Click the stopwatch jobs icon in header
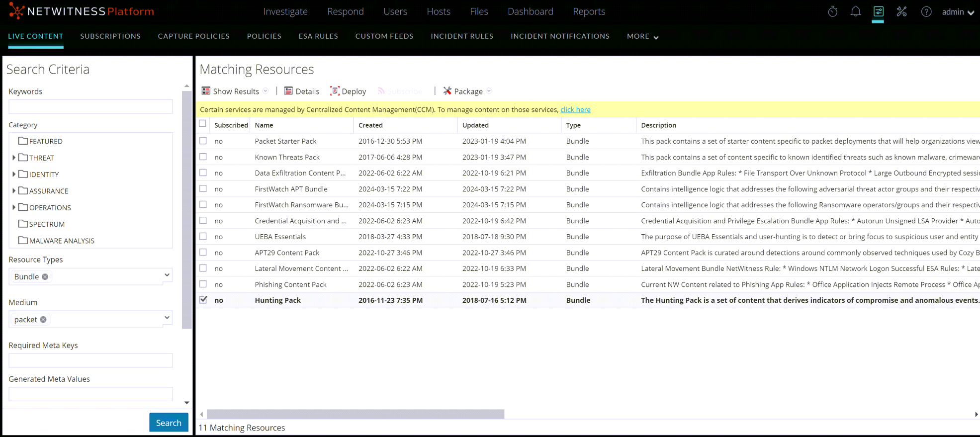980x437 pixels. point(832,11)
